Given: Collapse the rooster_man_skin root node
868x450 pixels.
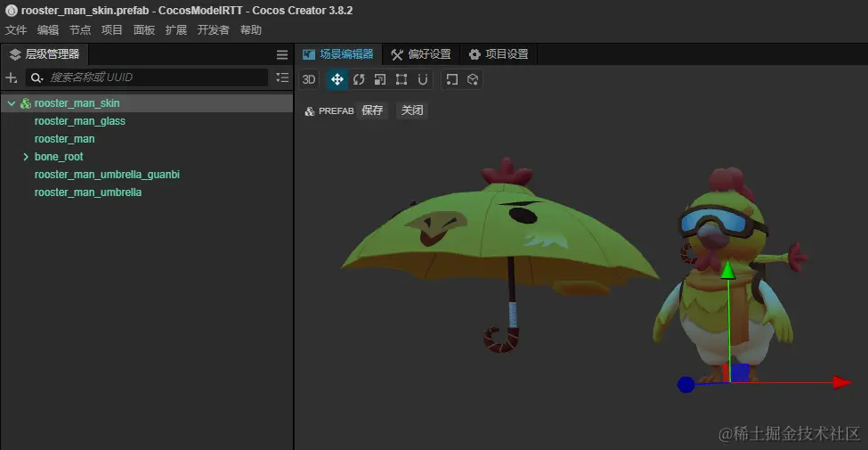Looking at the screenshot, I should tap(11, 103).
